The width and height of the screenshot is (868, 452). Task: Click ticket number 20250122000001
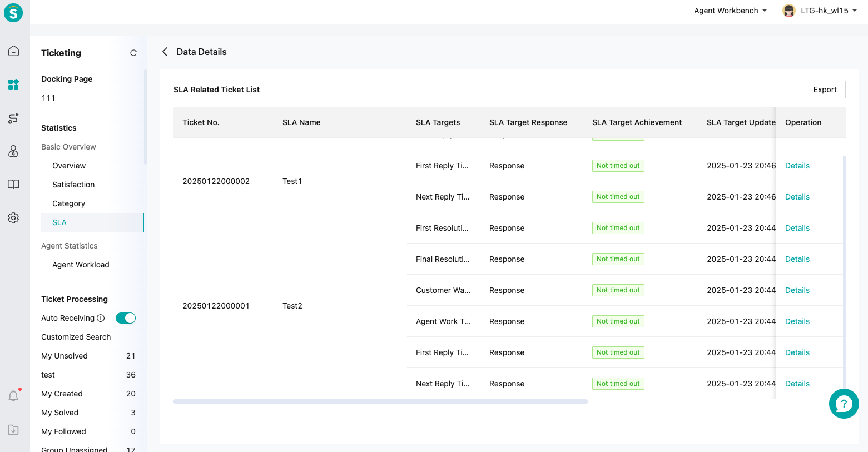216,306
